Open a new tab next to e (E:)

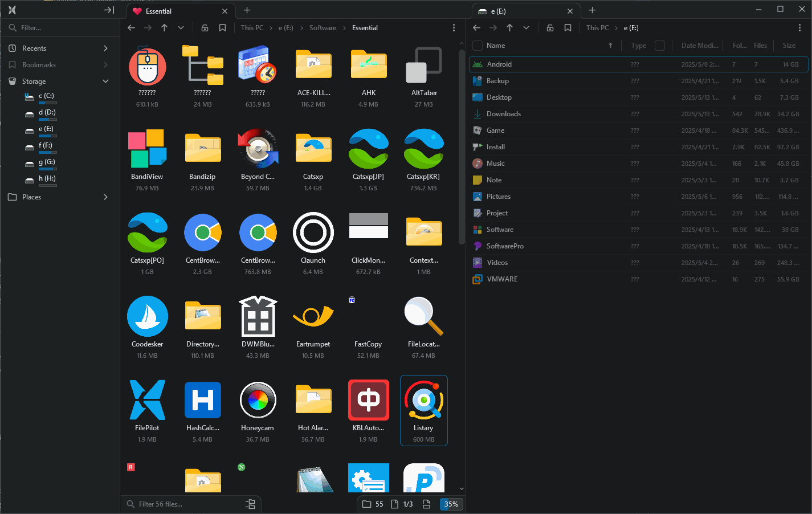592,10
